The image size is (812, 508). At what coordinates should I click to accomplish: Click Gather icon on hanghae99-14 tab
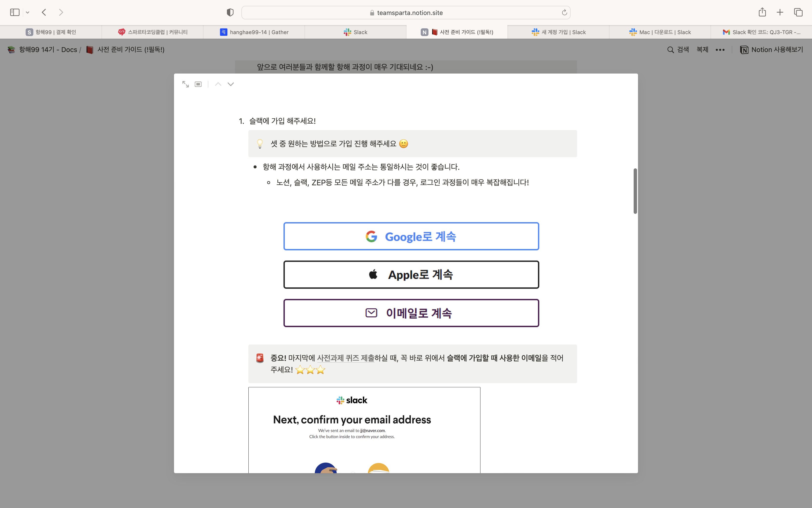coord(224,32)
